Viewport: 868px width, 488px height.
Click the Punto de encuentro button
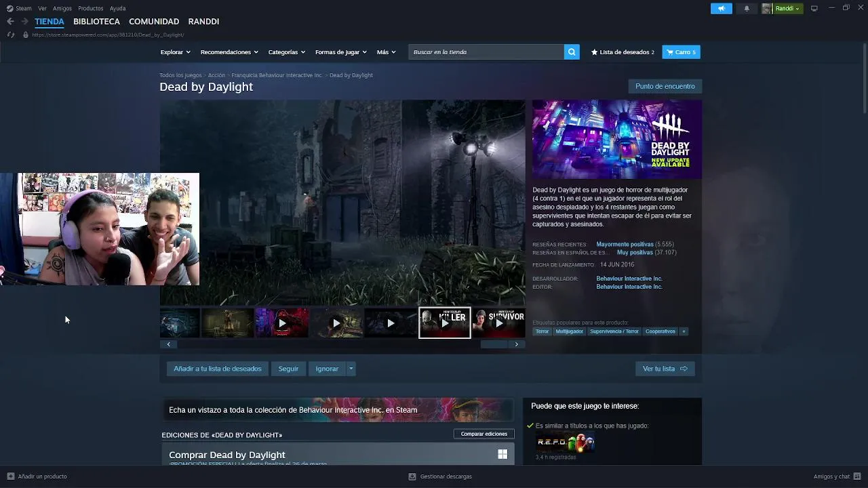665,87
